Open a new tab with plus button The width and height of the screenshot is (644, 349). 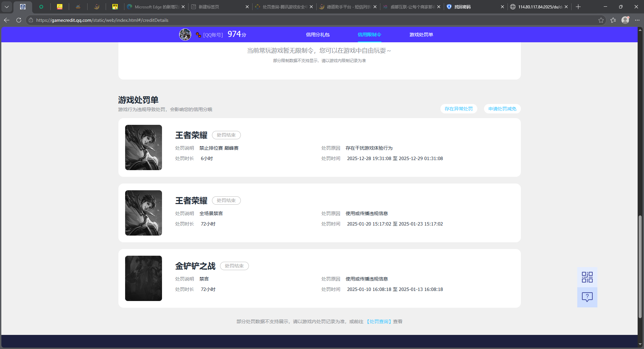tap(578, 7)
